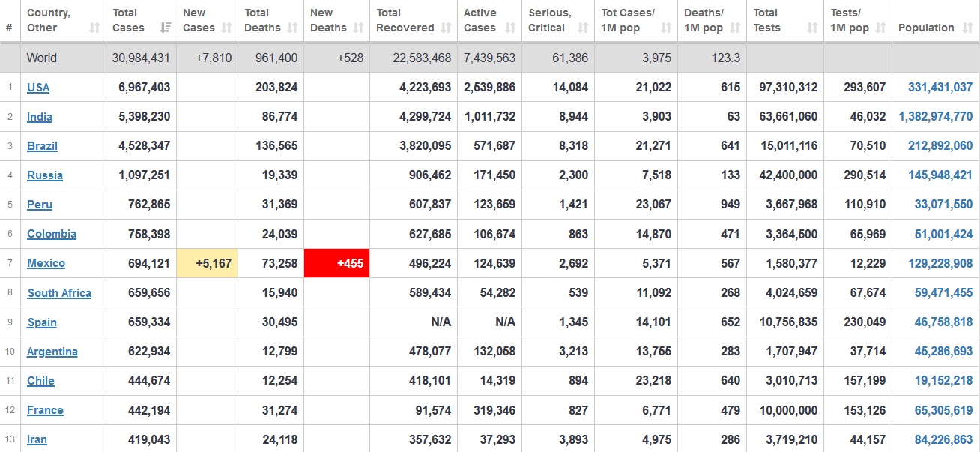
Task: Select France active cases 319,346
Action: [494, 410]
